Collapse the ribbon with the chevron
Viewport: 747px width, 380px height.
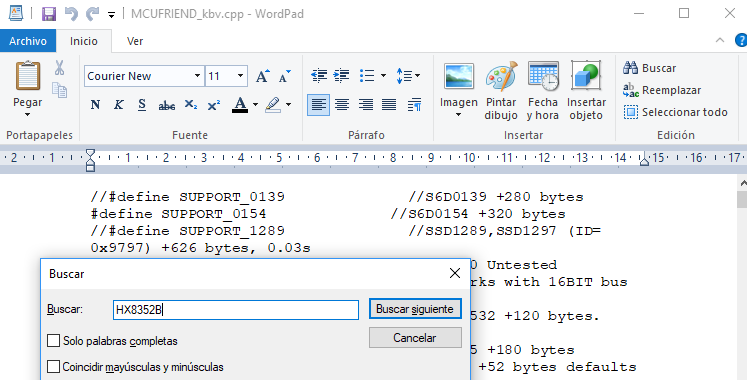click(720, 40)
